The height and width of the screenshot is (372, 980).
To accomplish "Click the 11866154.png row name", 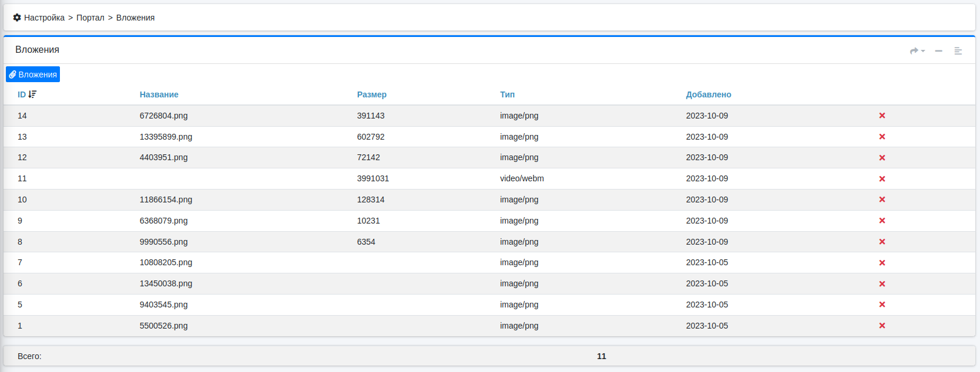I will coord(166,199).
